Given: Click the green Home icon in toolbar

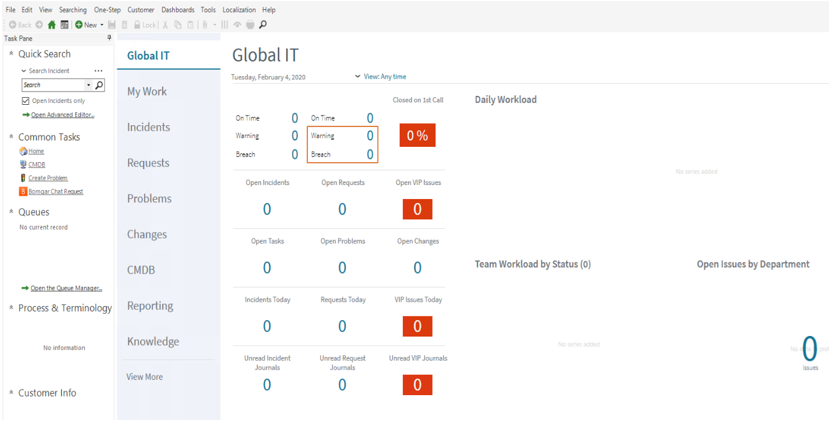Looking at the screenshot, I should tap(52, 25).
